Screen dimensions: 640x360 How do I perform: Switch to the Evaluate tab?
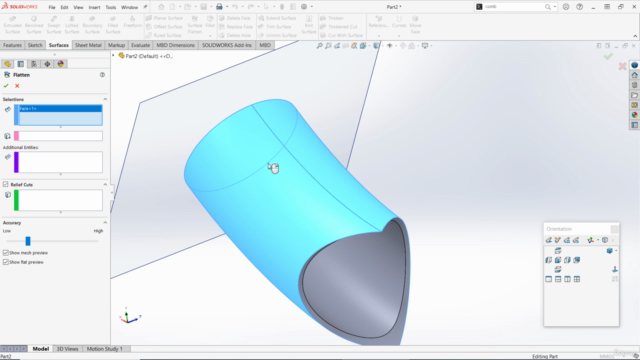(x=140, y=45)
